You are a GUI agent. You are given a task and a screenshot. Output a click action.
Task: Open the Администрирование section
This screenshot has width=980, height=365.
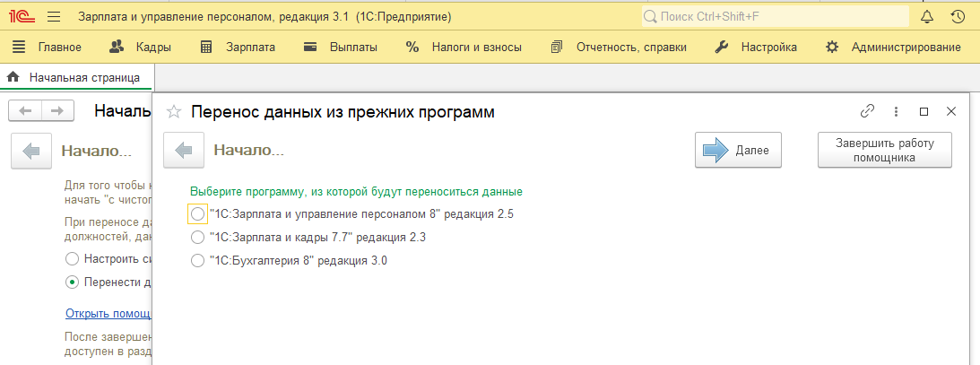coord(892,47)
